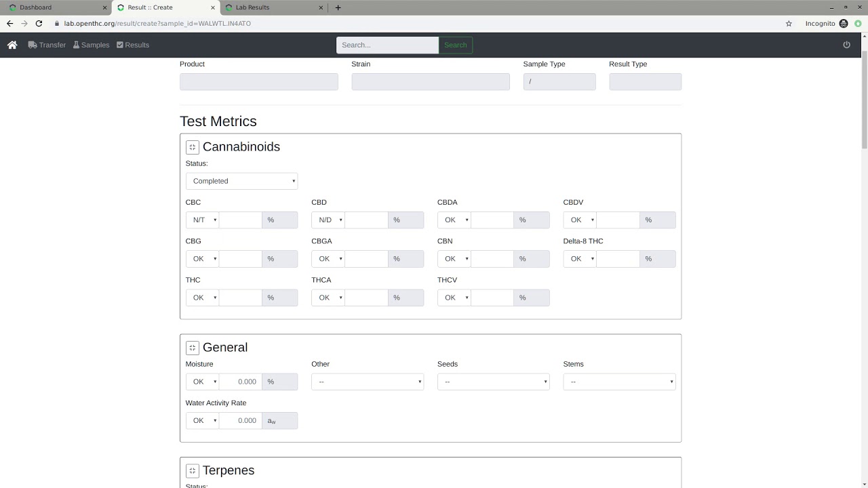
Task: Expand the Seeds dropdown in General
Action: [x=493, y=382]
